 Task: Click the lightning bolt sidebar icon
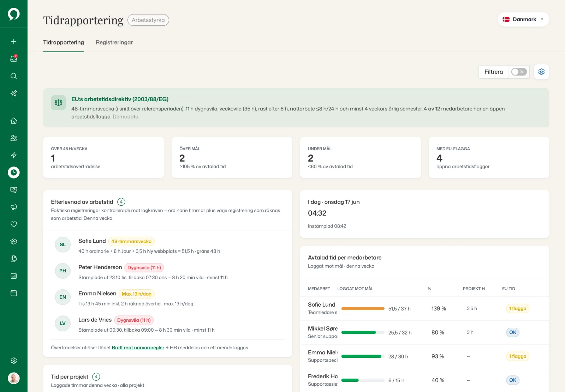pos(14,155)
